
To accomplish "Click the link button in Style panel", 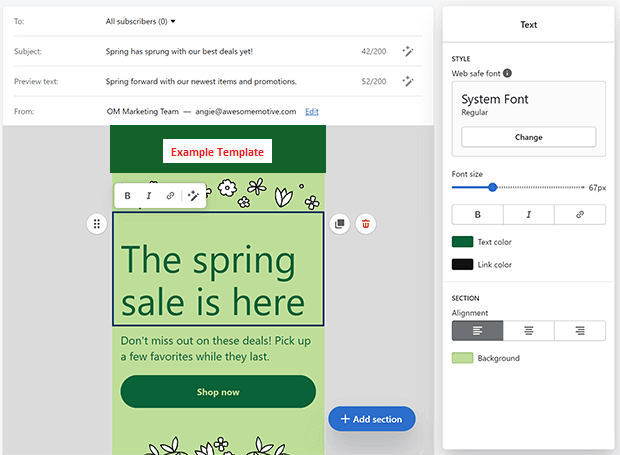I will pos(580,214).
